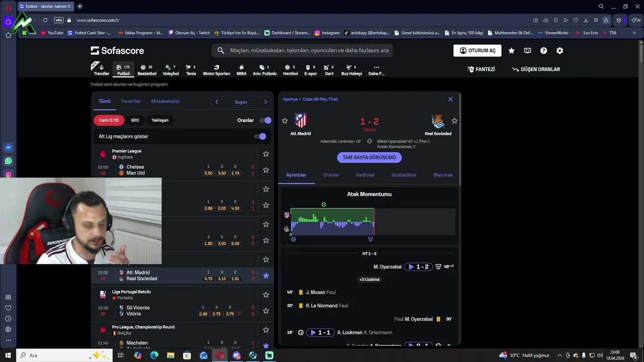The width and height of the screenshot is (644, 362).
Task: Expand Daha F... more sports menu
Action: (376, 70)
